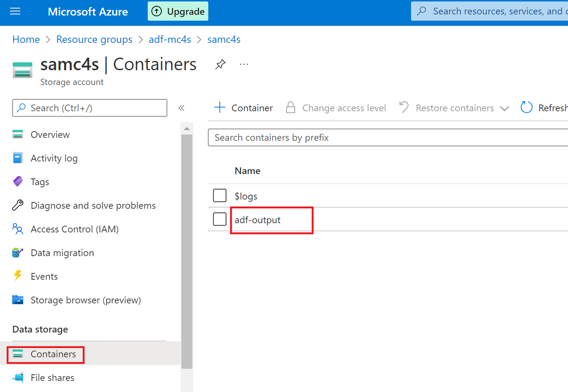Viewport: 568px width, 392px height.
Task: Click the magnifier icon in top search
Action: pos(422,11)
